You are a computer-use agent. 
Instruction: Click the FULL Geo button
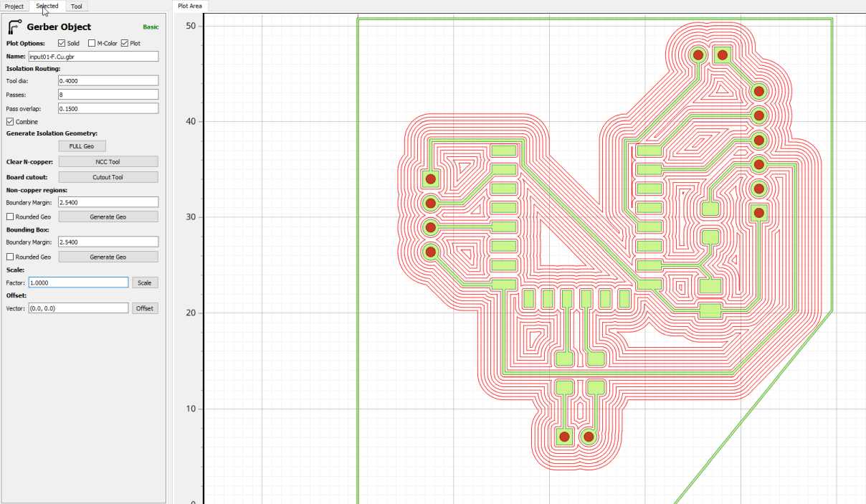82,146
